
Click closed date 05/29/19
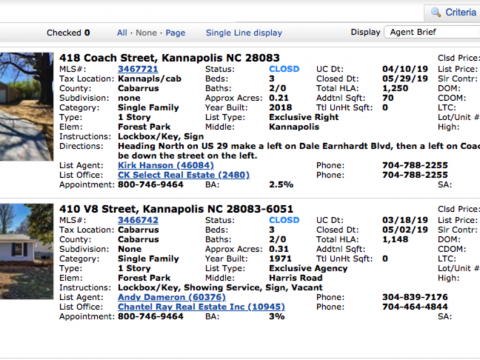[x=405, y=79]
